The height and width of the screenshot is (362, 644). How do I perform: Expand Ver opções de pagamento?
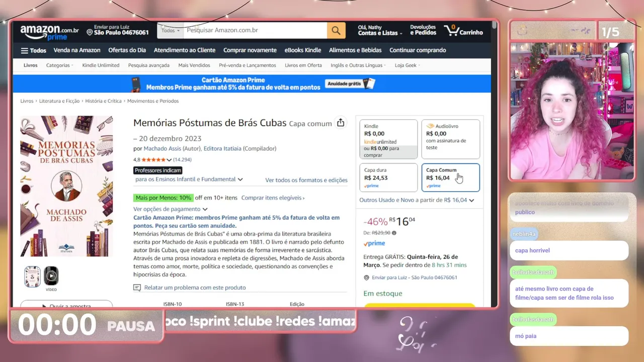[170, 209]
